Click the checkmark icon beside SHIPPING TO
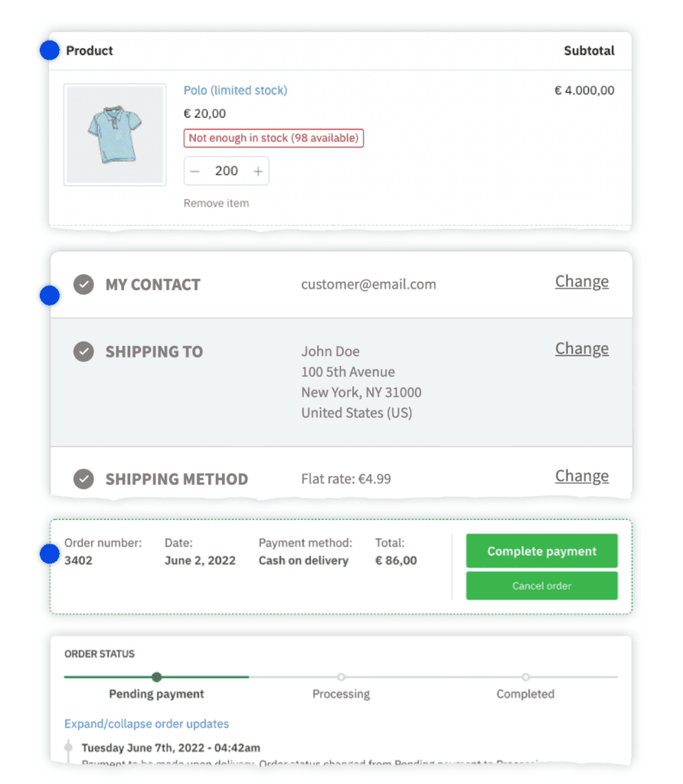Viewport: 683px width, 784px height. coord(83,351)
